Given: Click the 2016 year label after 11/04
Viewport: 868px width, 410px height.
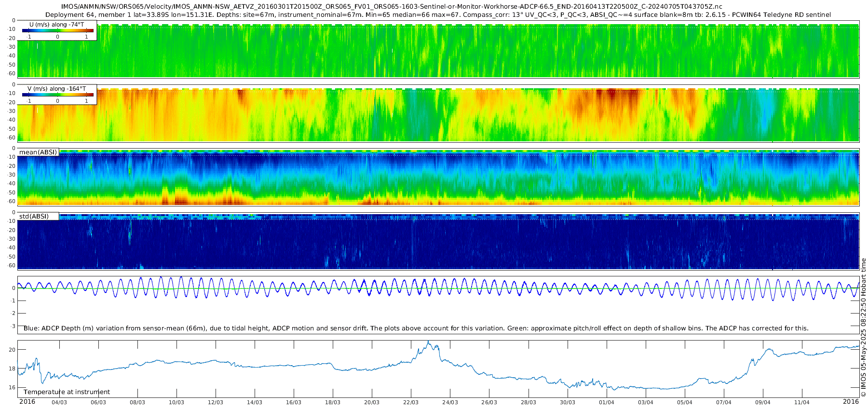Looking at the screenshot, I should point(851,402).
